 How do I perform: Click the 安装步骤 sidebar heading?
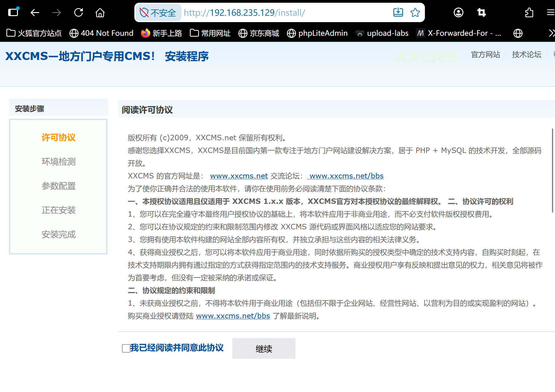pos(29,109)
